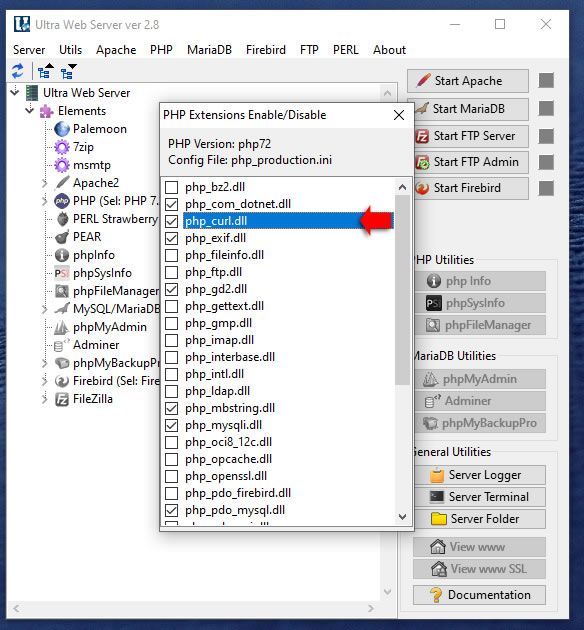Viewport: 584px width, 630px height.
Task: Enable the php_bz2.dll extension checkbox
Action: (172, 187)
